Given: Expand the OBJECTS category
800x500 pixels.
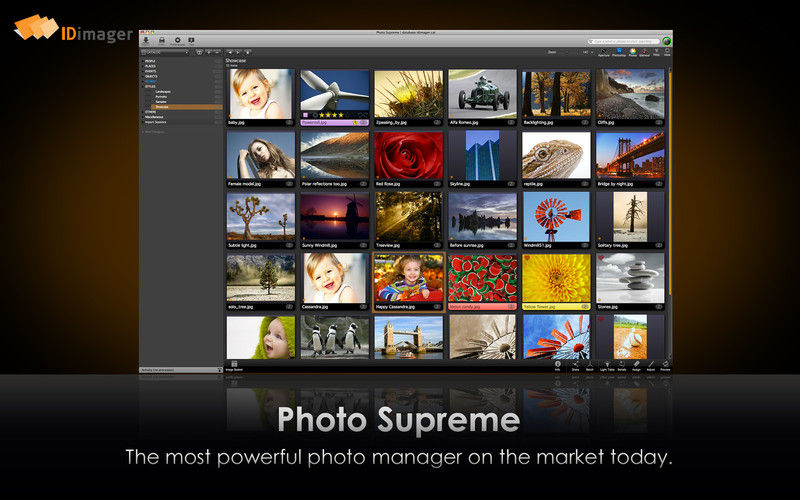Looking at the screenshot, I should point(143,76).
